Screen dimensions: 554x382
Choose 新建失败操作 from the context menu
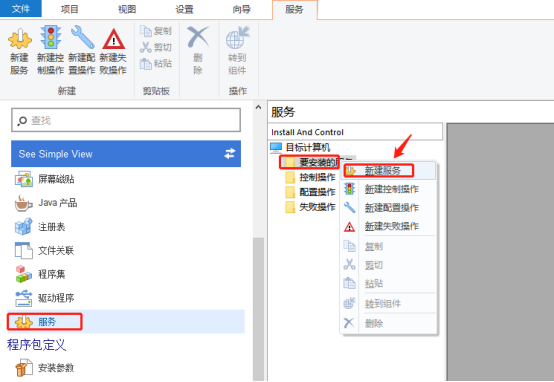pos(388,226)
